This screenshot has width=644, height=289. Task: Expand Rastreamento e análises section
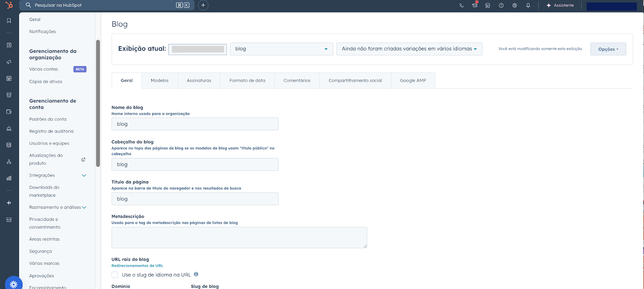click(84, 208)
